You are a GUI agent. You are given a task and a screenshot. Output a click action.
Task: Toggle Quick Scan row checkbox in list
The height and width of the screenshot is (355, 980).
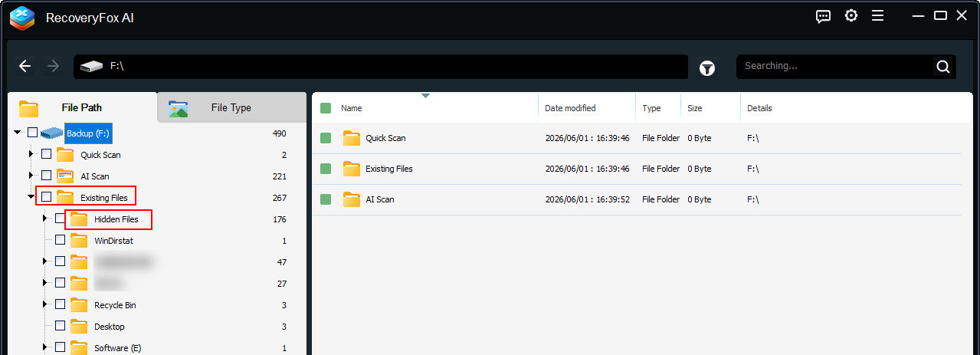click(x=326, y=138)
